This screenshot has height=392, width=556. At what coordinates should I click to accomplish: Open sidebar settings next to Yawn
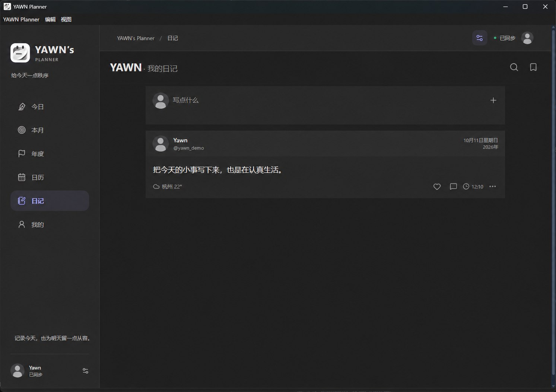(85, 371)
